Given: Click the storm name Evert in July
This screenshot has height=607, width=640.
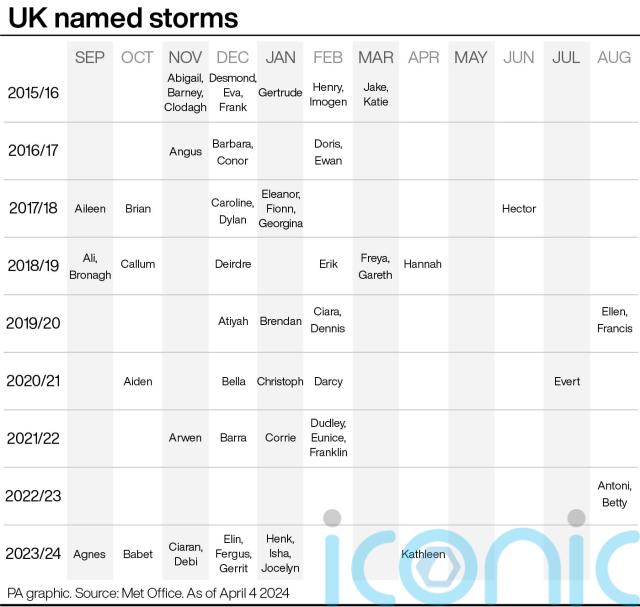Looking at the screenshot, I should (x=567, y=381).
